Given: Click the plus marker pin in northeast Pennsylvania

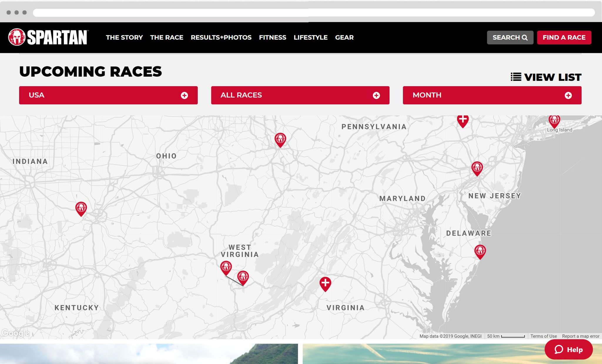Looking at the screenshot, I should coord(463,120).
